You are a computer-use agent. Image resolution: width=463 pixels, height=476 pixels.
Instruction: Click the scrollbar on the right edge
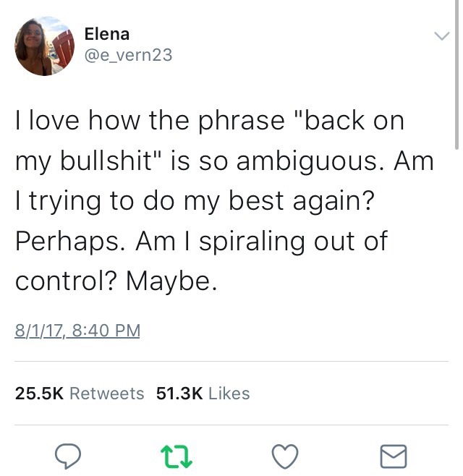pos(456,72)
